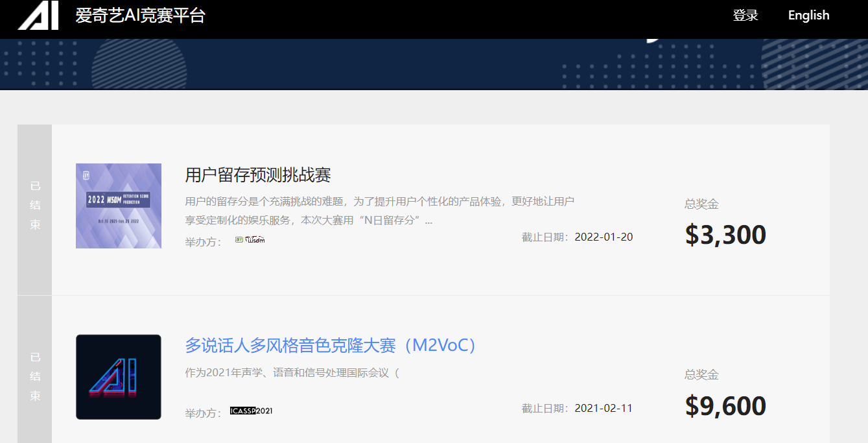The image size is (868, 443).
Task: Open 爱奇艺AI竞赛平台 site title
Action: tap(140, 16)
